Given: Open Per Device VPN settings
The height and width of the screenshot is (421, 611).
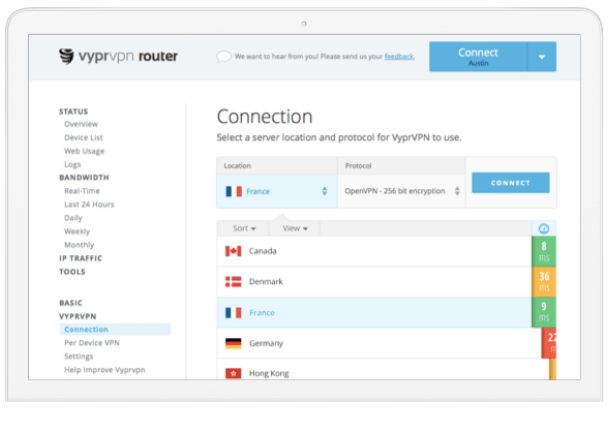Looking at the screenshot, I should coord(92,343).
